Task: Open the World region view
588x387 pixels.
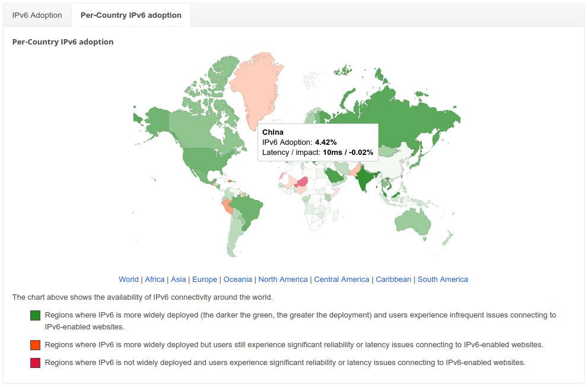Action: coord(129,279)
